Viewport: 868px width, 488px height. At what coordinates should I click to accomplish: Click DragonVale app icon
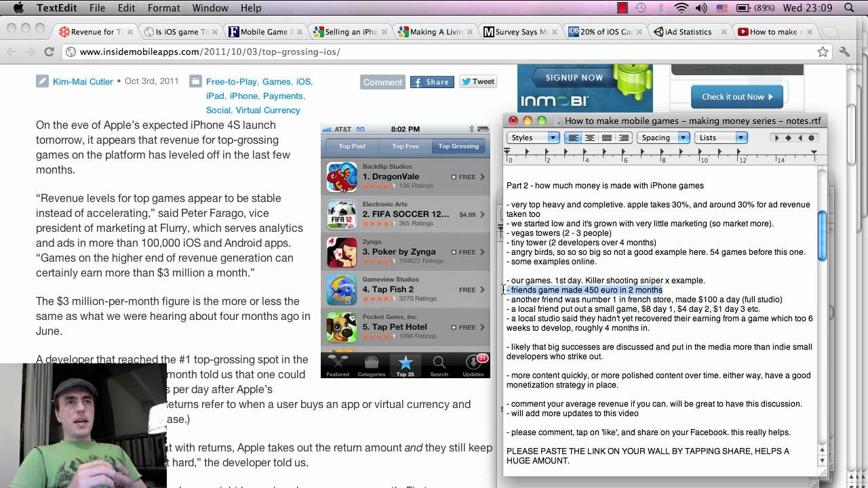[x=342, y=177]
